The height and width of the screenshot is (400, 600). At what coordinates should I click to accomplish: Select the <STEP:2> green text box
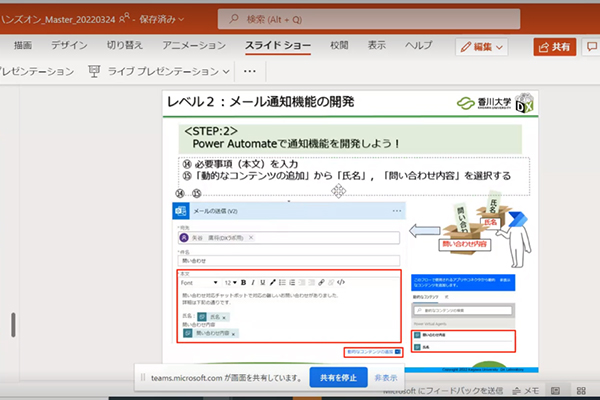350,139
